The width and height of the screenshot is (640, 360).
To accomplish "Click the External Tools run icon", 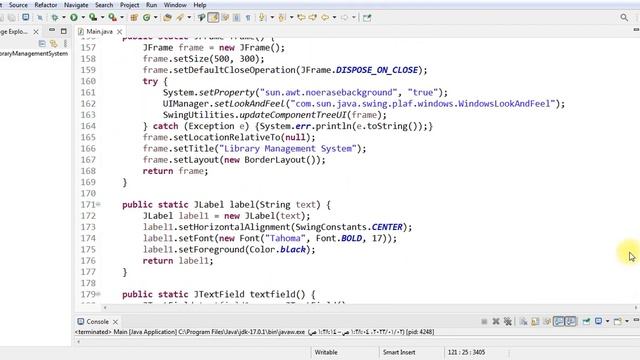I will 112,18.
